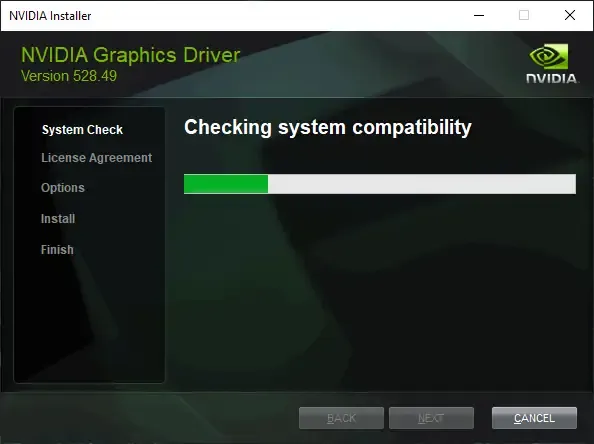Image resolution: width=594 pixels, height=444 pixels.
Task: Select the Finish step in sidebar
Action: (x=57, y=250)
